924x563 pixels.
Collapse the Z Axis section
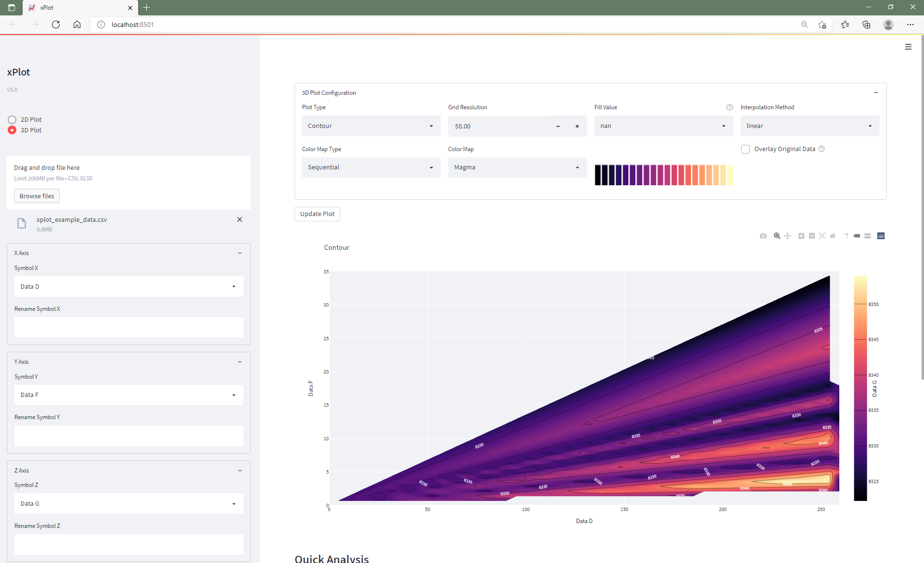[240, 471]
